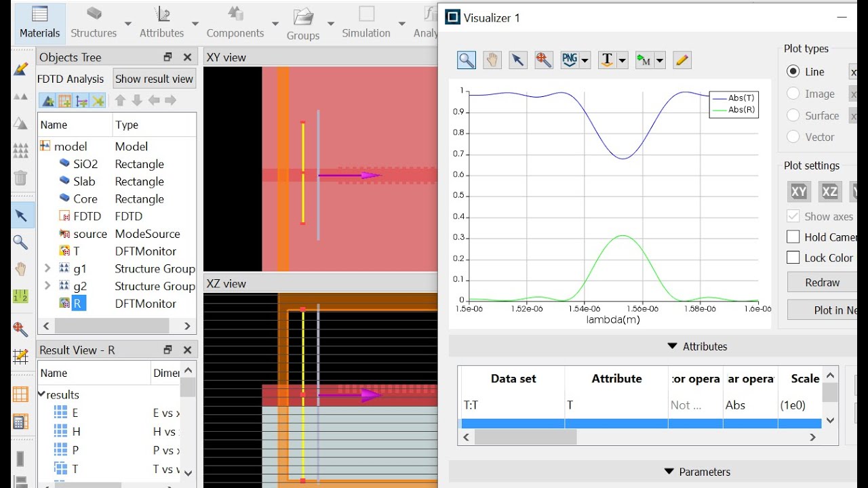The width and height of the screenshot is (868, 488).
Task: Float the Objects Tree panel
Action: [168, 58]
